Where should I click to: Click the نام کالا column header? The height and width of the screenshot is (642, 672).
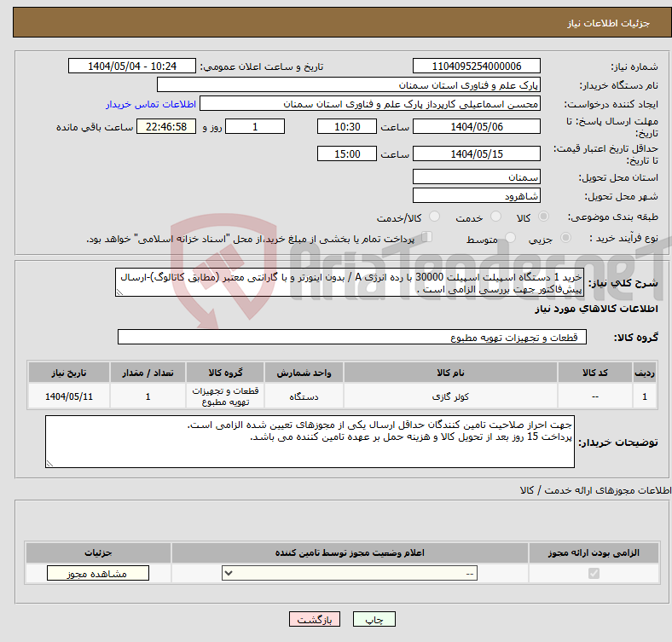point(450,373)
